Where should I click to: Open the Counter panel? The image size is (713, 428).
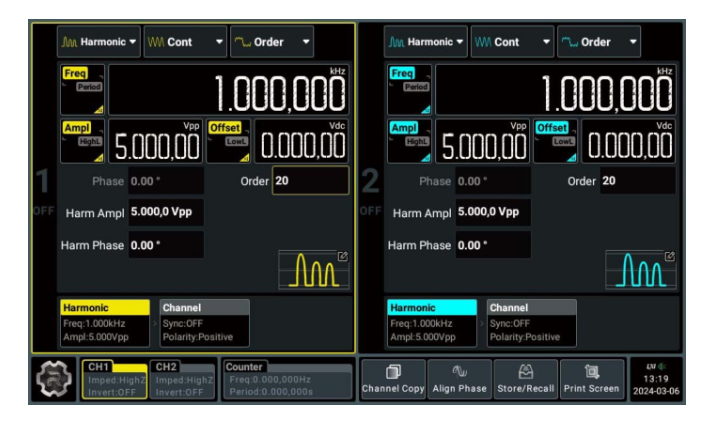point(287,379)
